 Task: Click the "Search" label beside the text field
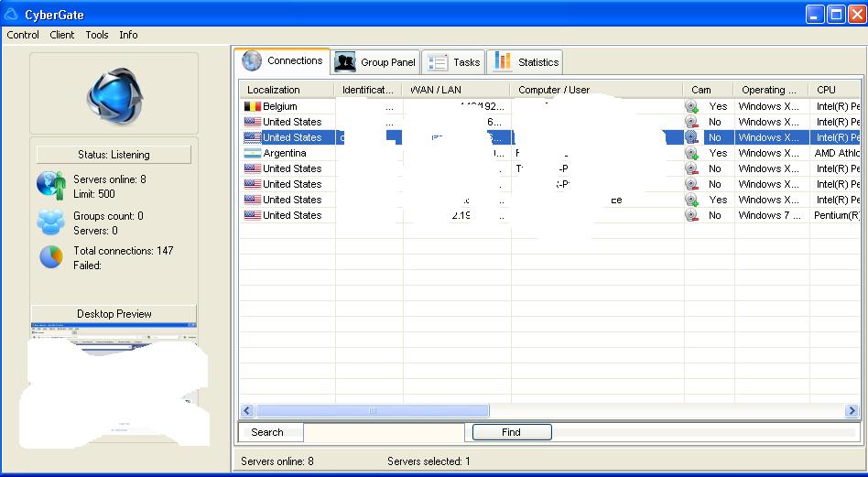(x=266, y=432)
